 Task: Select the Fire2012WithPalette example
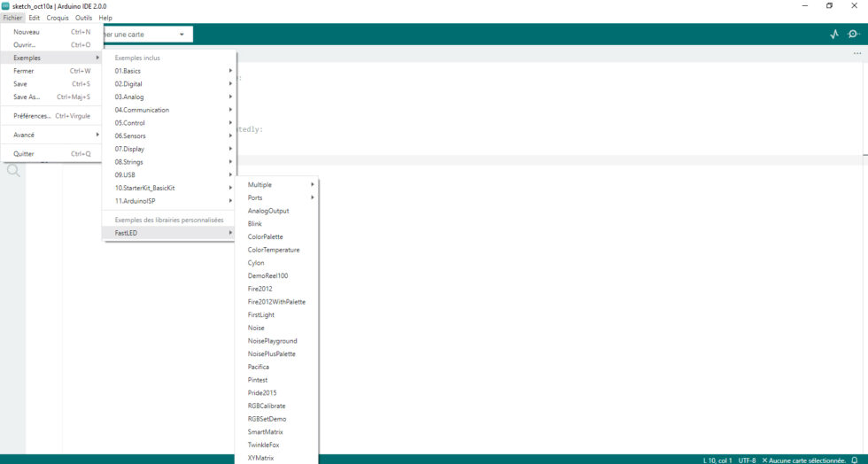tap(276, 302)
